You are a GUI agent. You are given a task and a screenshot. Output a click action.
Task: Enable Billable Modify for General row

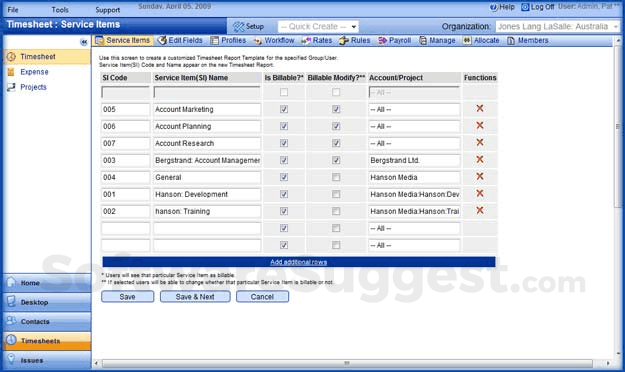[336, 177]
